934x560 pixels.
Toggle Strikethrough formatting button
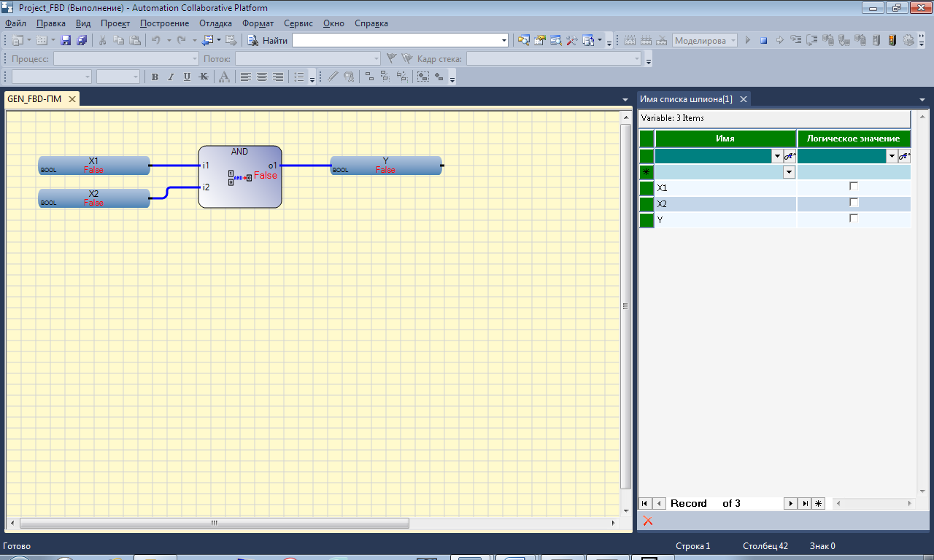click(203, 77)
